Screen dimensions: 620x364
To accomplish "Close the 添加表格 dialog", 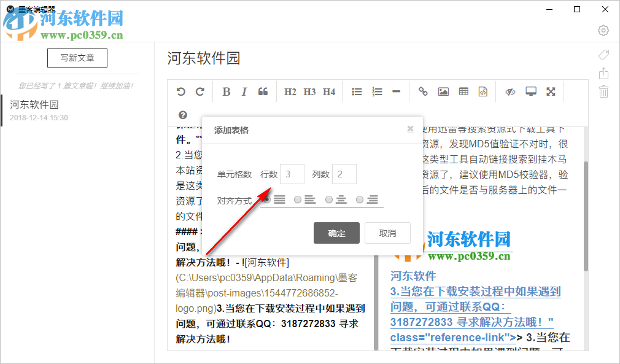I will pyautogui.click(x=411, y=129).
